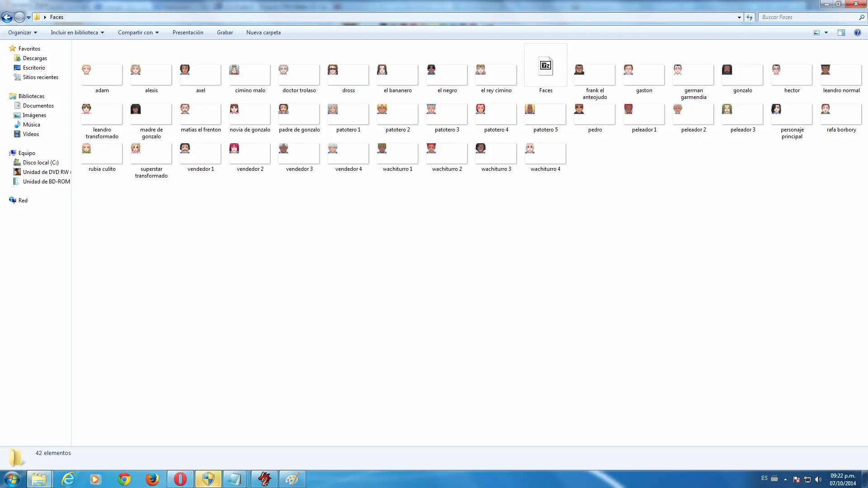868x488 pixels.
Task: Select the novia de gonzalo file
Action: pyautogui.click(x=250, y=114)
